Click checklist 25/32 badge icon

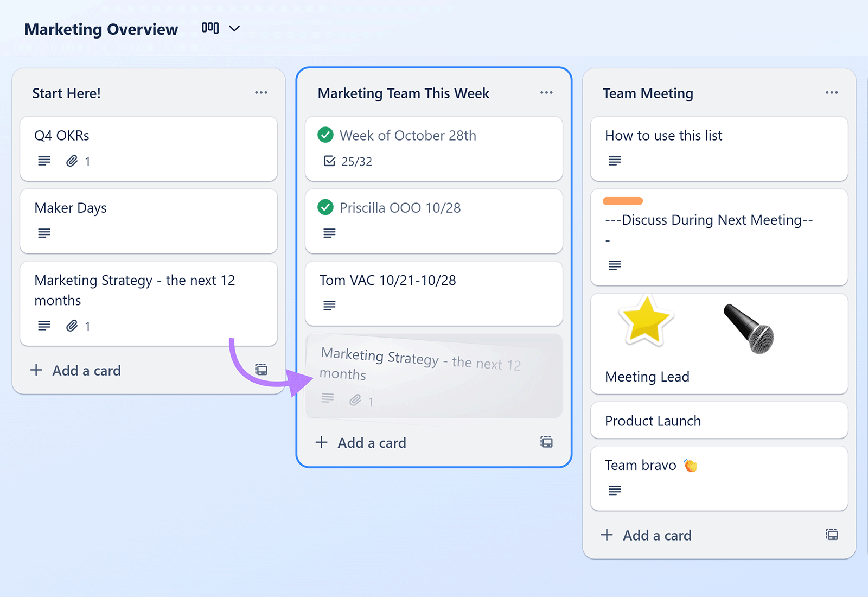[x=329, y=161]
